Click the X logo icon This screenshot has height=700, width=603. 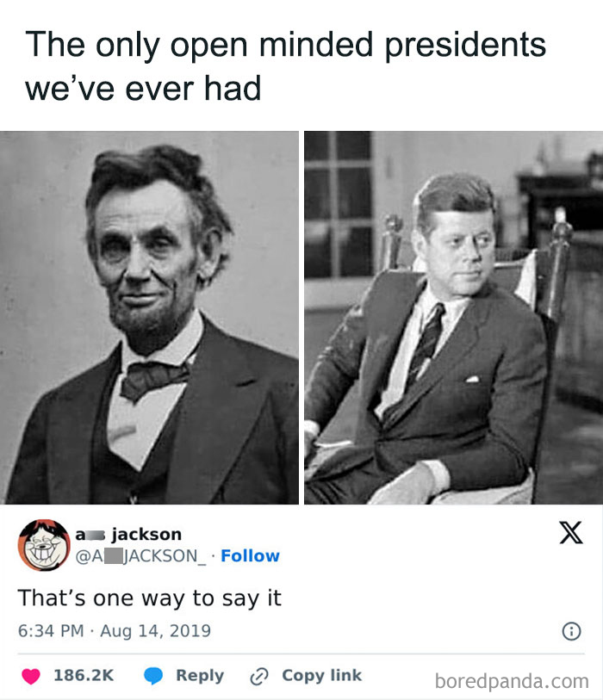pos(571,532)
